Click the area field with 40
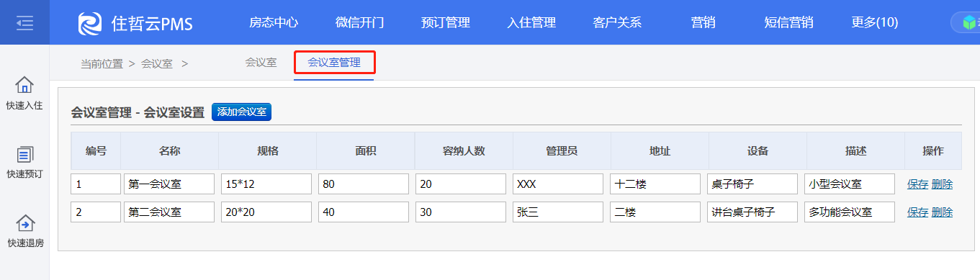 [x=364, y=212]
